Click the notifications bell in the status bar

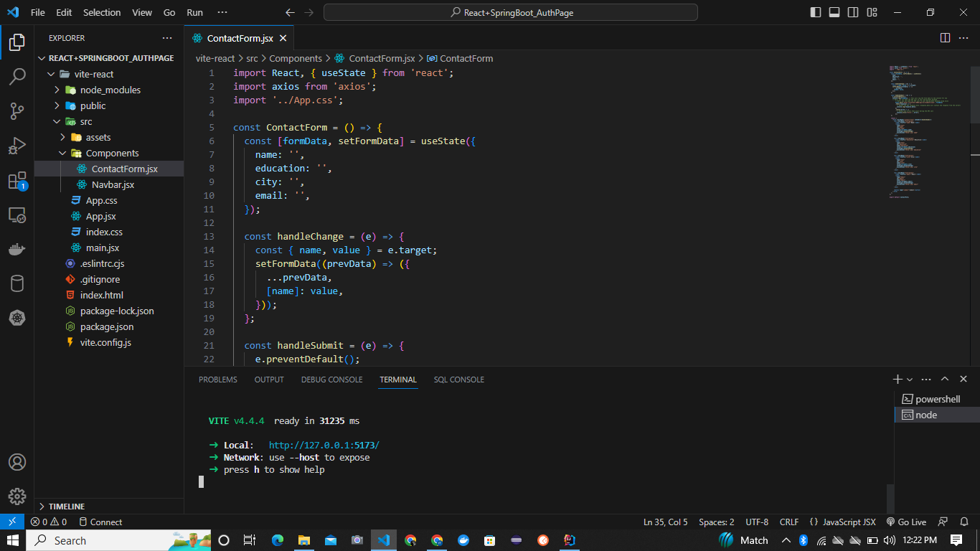click(x=963, y=522)
